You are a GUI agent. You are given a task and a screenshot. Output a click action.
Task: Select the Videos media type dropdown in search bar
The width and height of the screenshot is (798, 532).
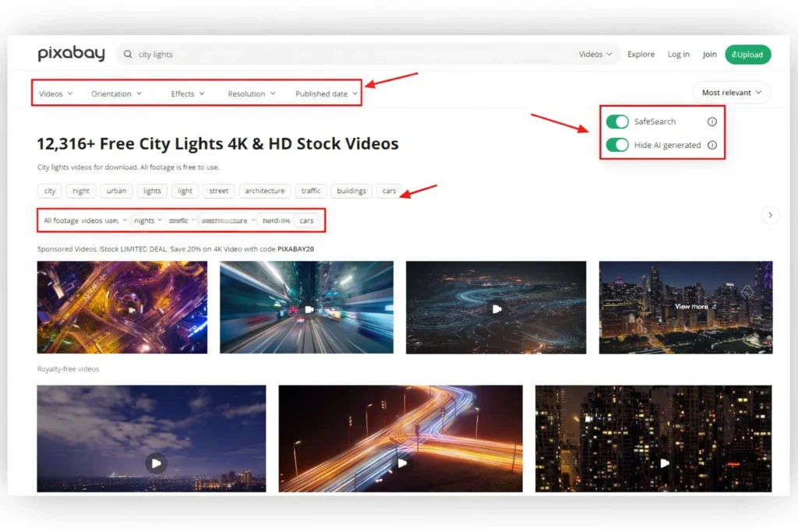click(x=595, y=55)
